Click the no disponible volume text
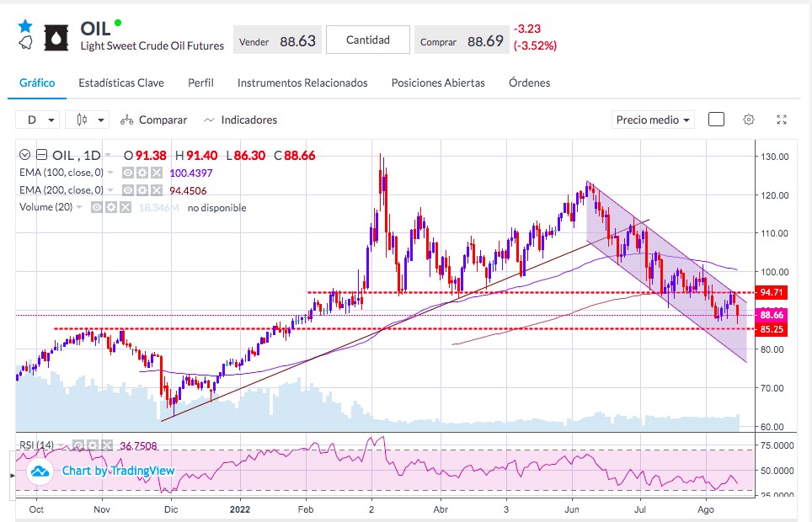 point(217,208)
